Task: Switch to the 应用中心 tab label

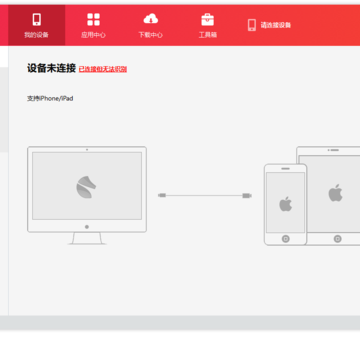Action: coord(93,35)
